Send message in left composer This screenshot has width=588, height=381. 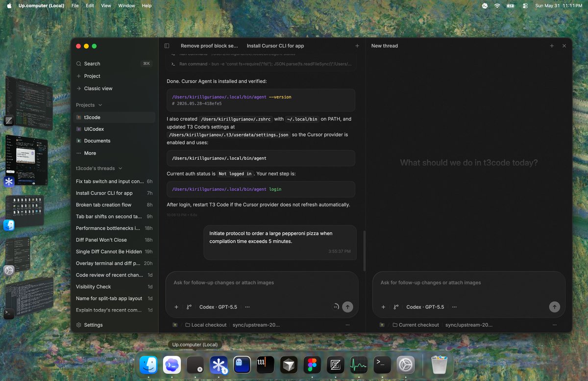[347, 307]
